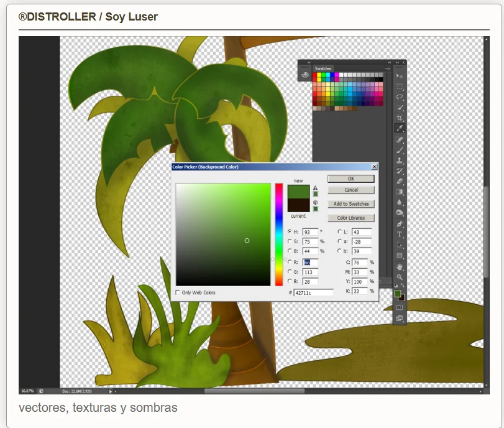504x428 pixels.
Task: Select the Brush tool
Action: 400,150
